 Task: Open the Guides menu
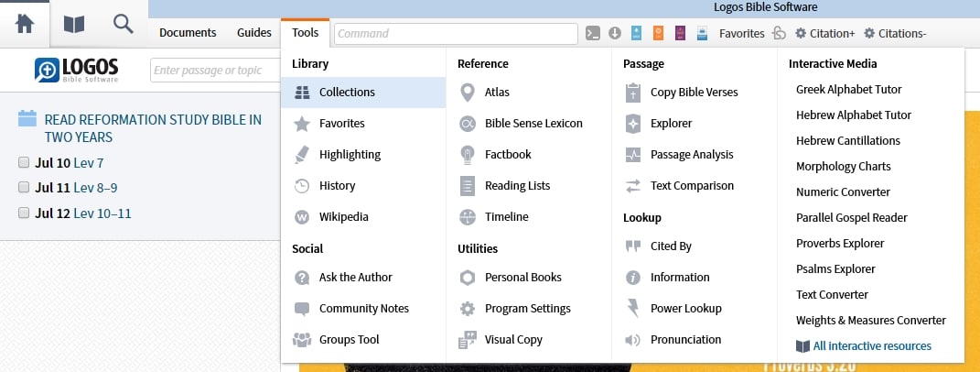click(x=253, y=33)
